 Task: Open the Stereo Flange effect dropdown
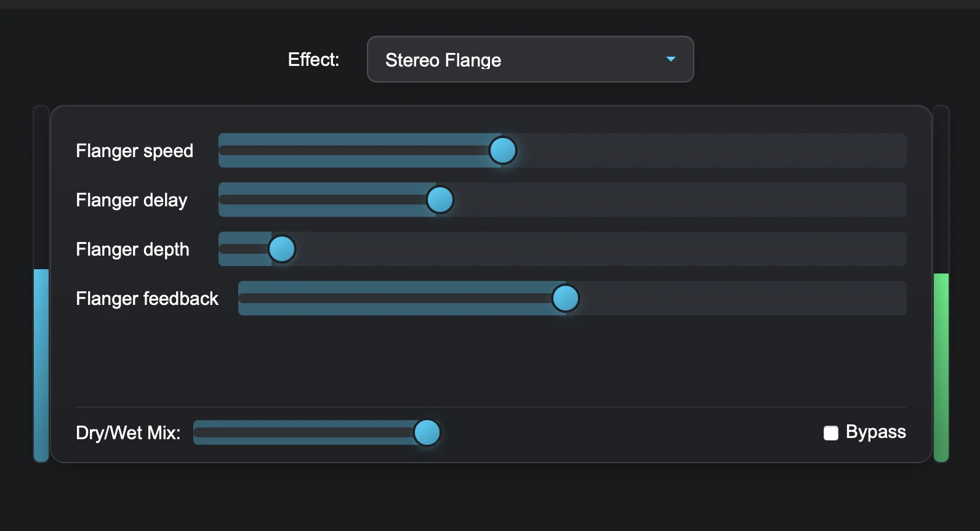[x=530, y=59]
